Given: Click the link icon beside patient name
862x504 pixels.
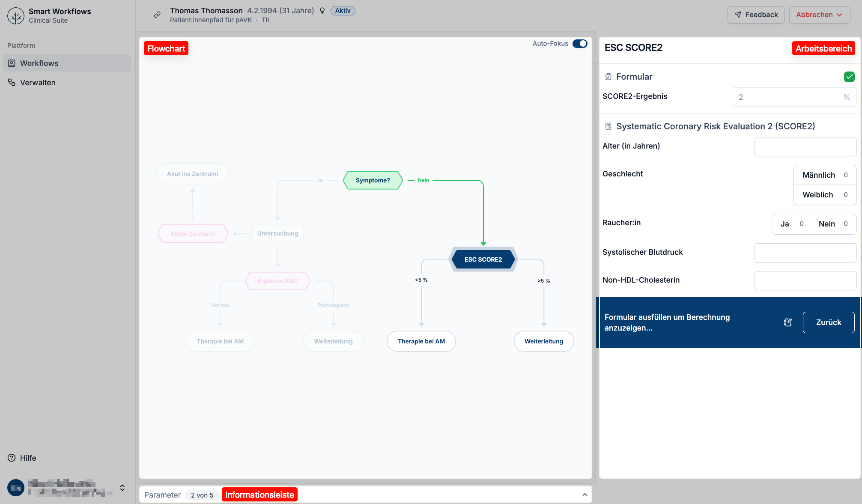Looking at the screenshot, I should pos(157,15).
